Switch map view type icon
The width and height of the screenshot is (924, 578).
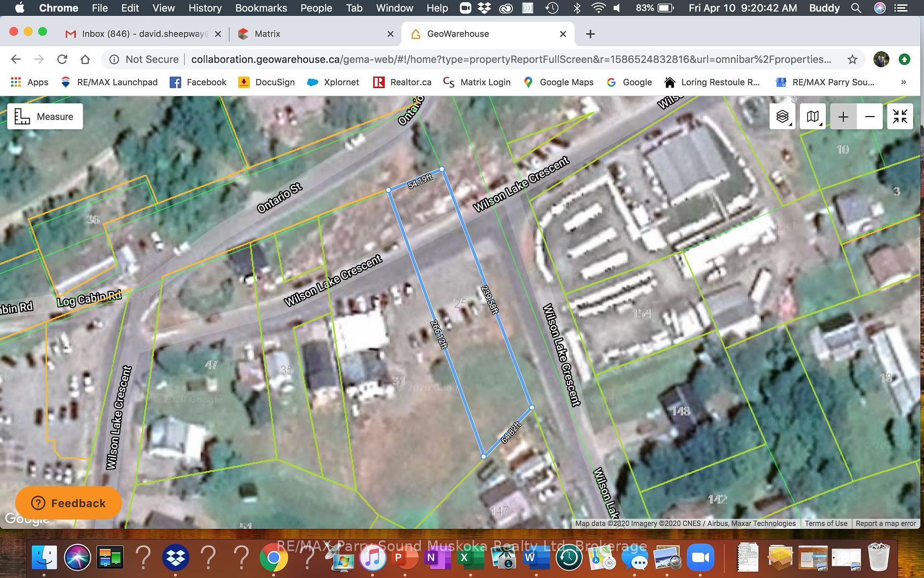tap(813, 117)
